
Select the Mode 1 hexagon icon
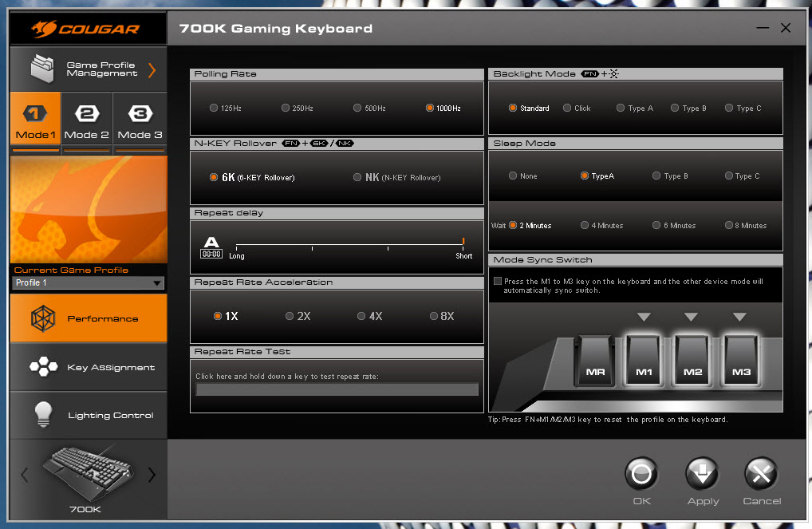click(x=35, y=113)
